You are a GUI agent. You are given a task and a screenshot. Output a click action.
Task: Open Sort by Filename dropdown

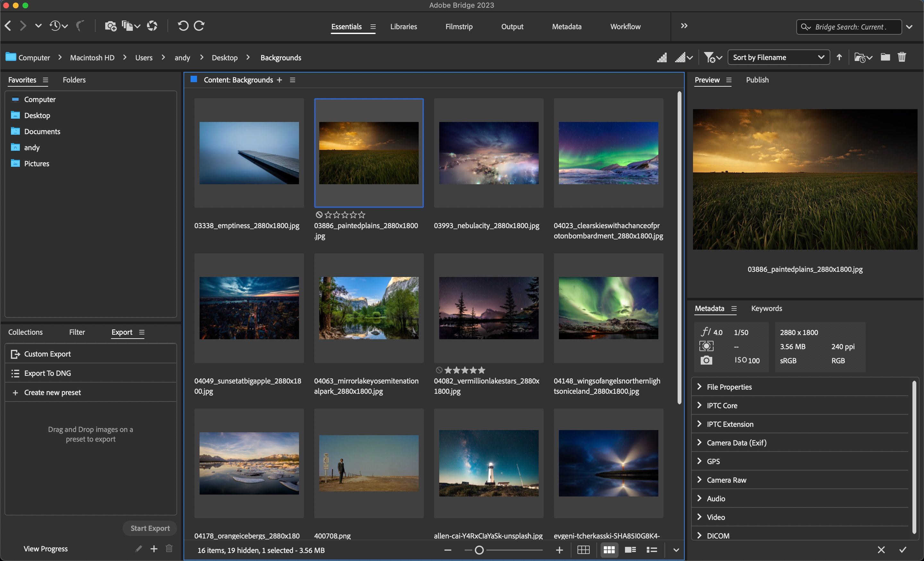coord(778,57)
